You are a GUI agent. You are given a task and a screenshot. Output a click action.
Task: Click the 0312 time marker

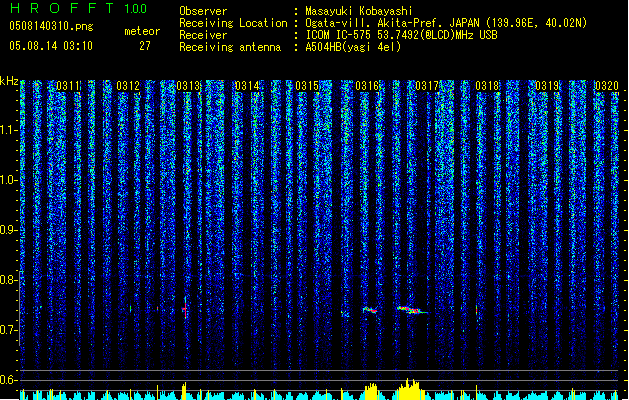pos(128,85)
